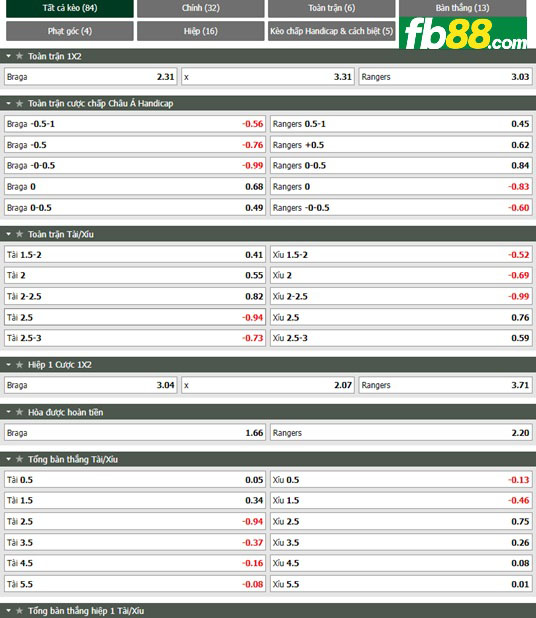Bet on Braga at 2.31 full match
The width and height of the screenshot is (536, 618).
[x=91, y=77]
